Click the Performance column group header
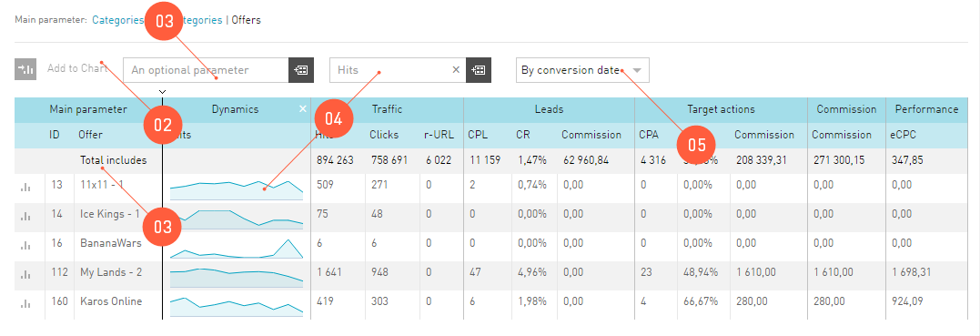 [x=926, y=109]
